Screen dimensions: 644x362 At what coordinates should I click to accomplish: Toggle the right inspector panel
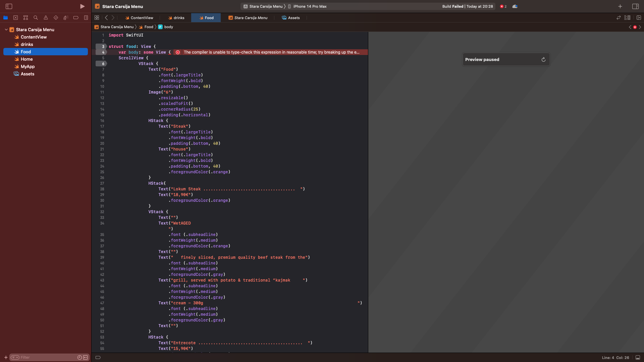click(x=635, y=6)
